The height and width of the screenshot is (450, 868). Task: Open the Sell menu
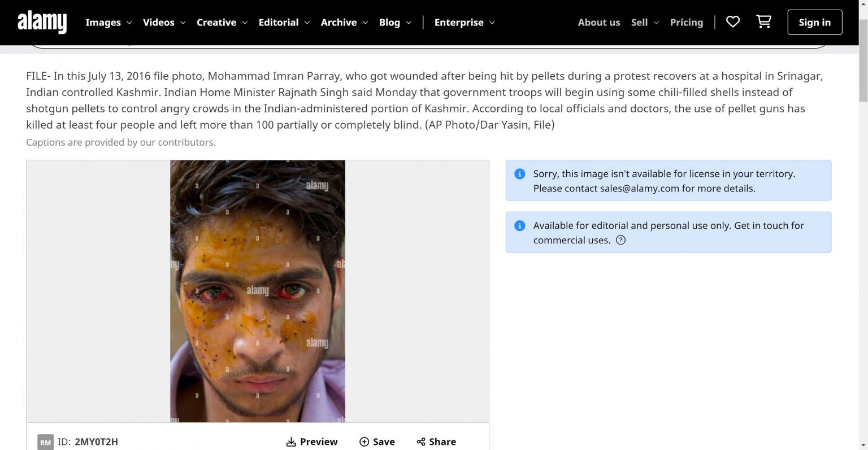(639, 23)
